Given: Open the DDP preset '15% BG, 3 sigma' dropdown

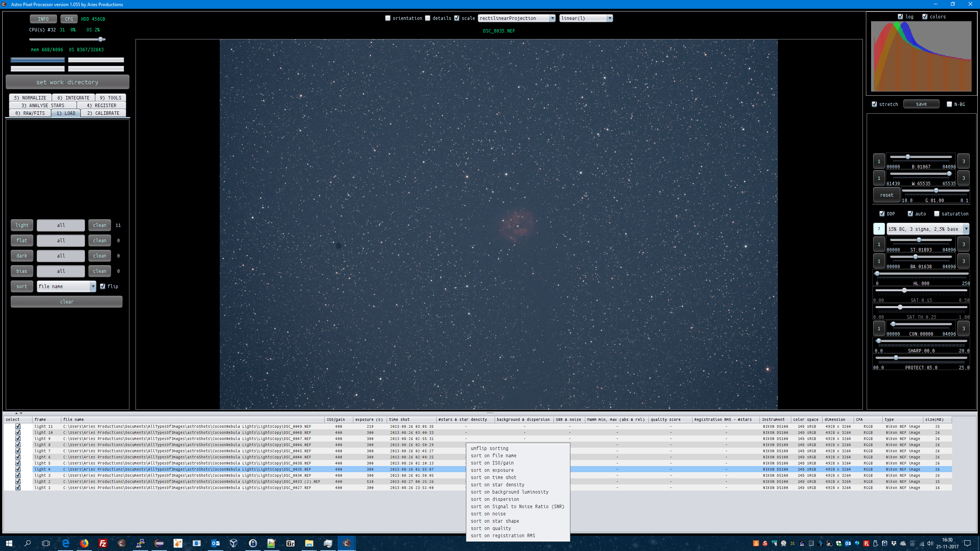Looking at the screenshot, I should coord(928,229).
